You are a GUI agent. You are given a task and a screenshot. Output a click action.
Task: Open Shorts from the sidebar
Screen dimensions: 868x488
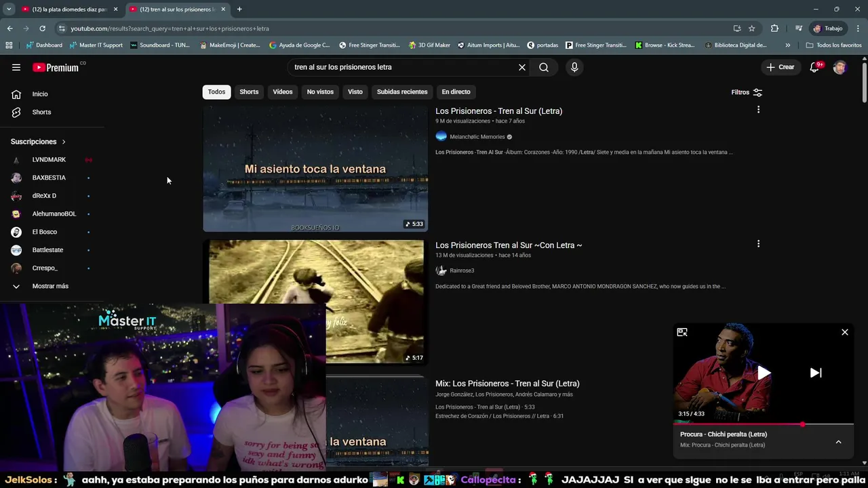pos(41,112)
